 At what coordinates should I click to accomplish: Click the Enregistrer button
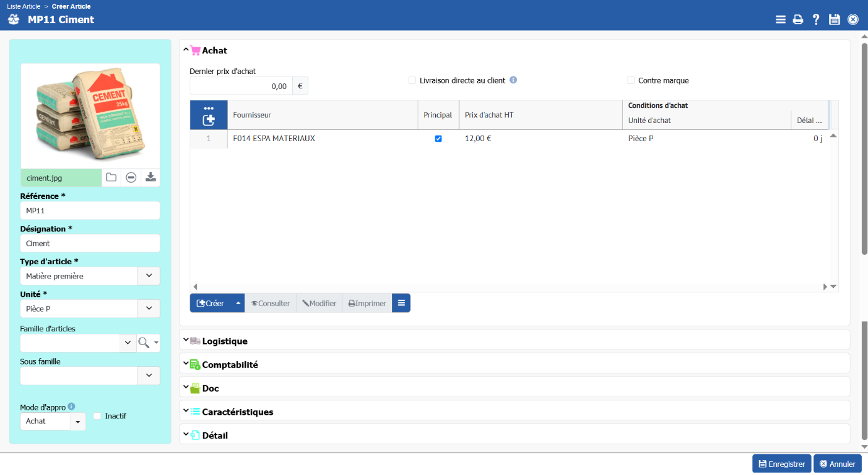point(781,464)
